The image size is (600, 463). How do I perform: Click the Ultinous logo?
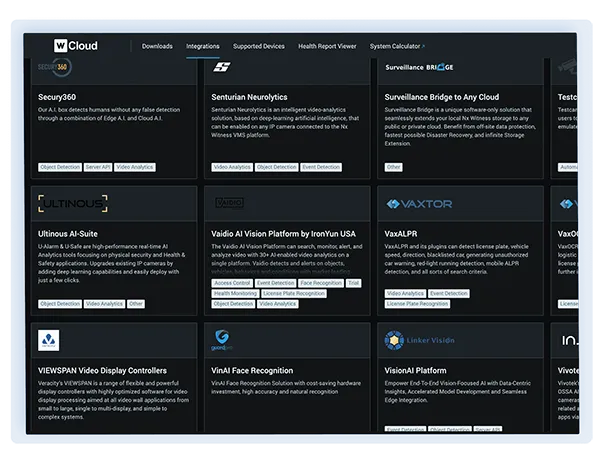(73, 204)
